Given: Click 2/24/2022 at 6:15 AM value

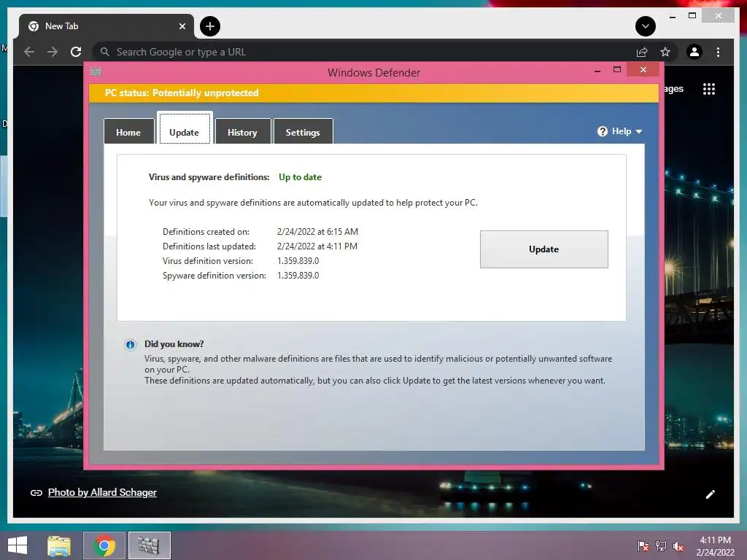Looking at the screenshot, I should pos(317,232).
